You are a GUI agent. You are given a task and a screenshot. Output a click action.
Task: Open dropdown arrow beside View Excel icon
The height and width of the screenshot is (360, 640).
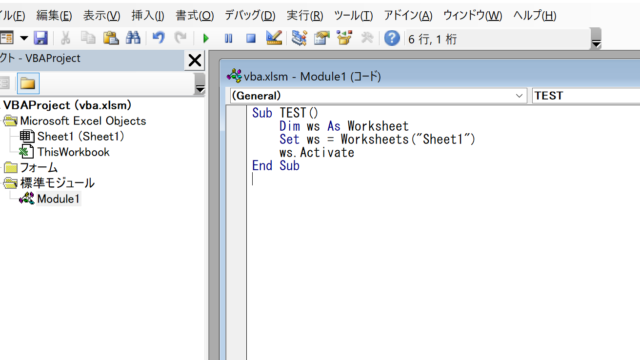pos(24,39)
